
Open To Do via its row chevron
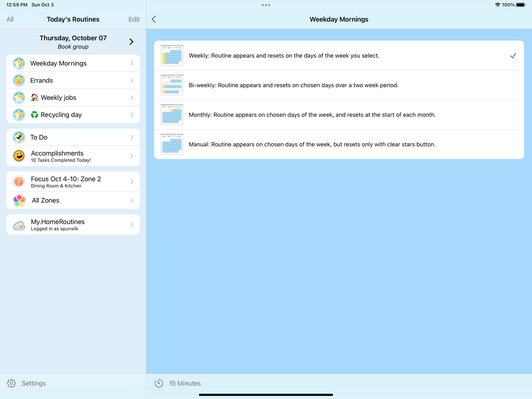[x=131, y=137]
